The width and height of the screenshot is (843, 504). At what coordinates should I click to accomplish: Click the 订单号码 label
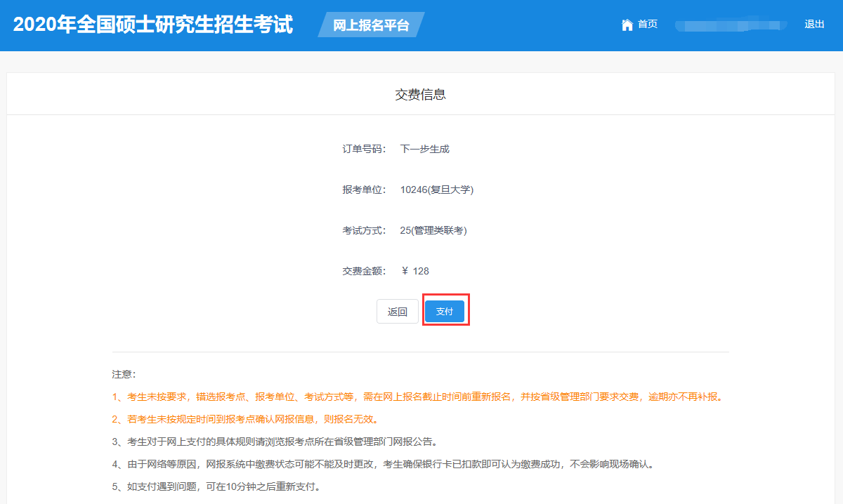(364, 149)
